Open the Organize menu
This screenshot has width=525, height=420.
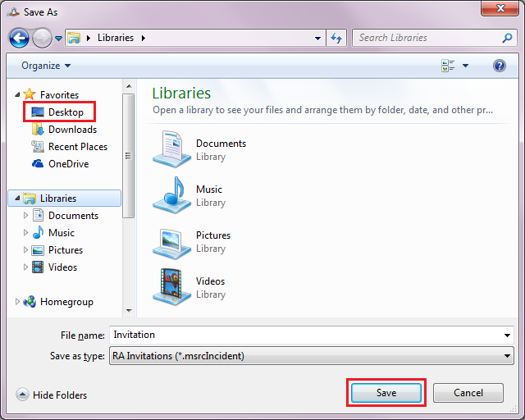(x=46, y=66)
